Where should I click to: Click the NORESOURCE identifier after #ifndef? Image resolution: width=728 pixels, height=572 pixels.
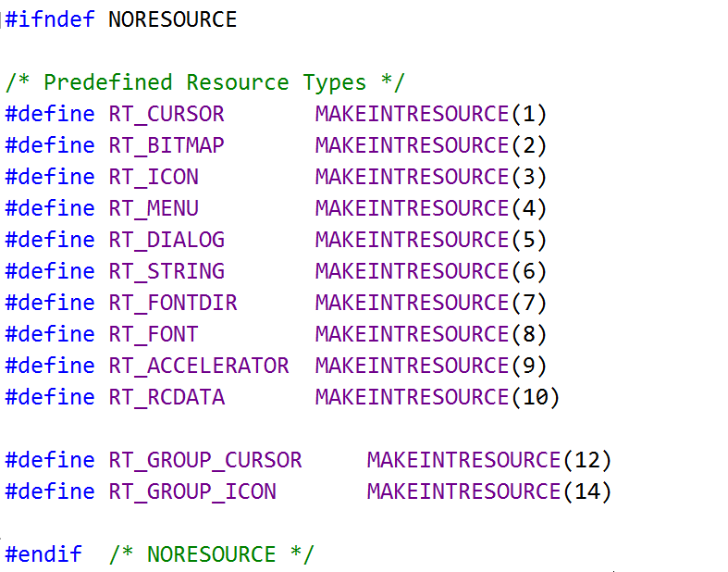coord(172,19)
